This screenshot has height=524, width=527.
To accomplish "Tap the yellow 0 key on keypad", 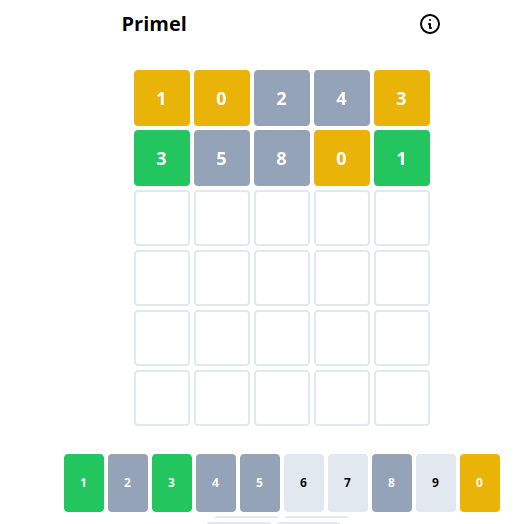I will pyautogui.click(x=480, y=483).
